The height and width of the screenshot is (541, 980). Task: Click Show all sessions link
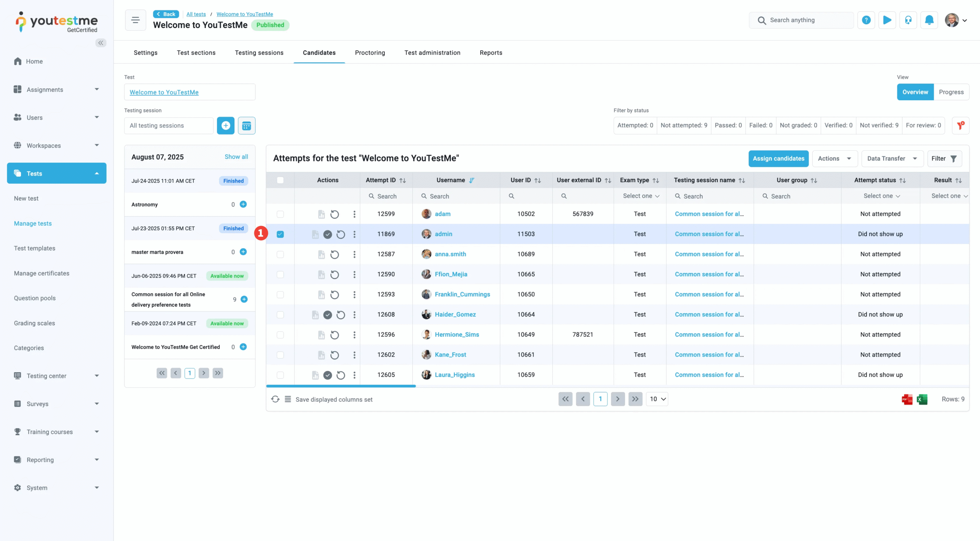(236, 157)
